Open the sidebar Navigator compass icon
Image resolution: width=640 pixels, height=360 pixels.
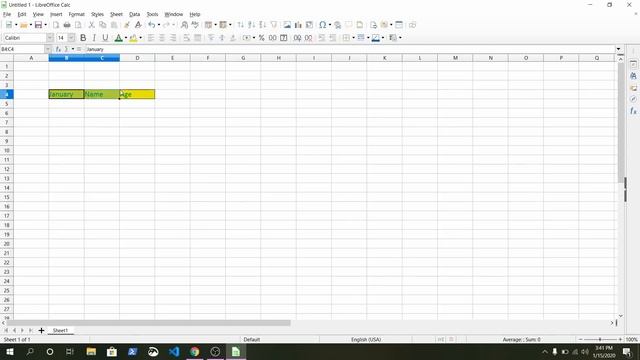[x=633, y=99]
